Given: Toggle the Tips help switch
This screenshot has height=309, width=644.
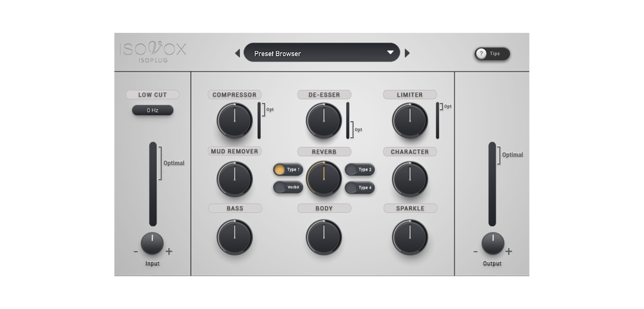Looking at the screenshot, I should point(492,54).
